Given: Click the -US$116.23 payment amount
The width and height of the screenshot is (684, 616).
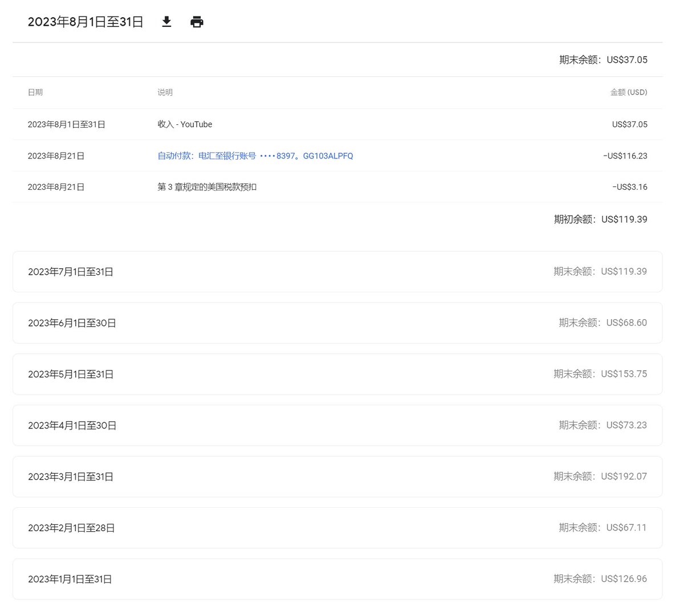Looking at the screenshot, I should (x=625, y=156).
